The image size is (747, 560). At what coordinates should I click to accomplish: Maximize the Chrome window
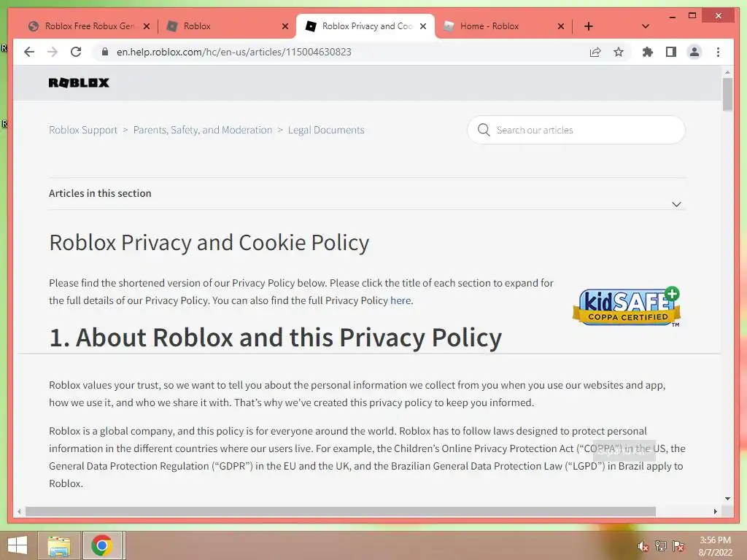pyautogui.click(x=692, y=16)
